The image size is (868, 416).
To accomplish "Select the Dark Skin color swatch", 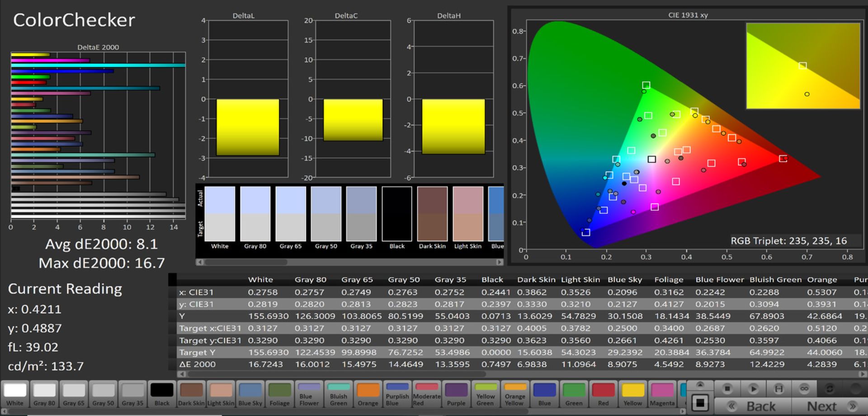I will pos(191,394).
